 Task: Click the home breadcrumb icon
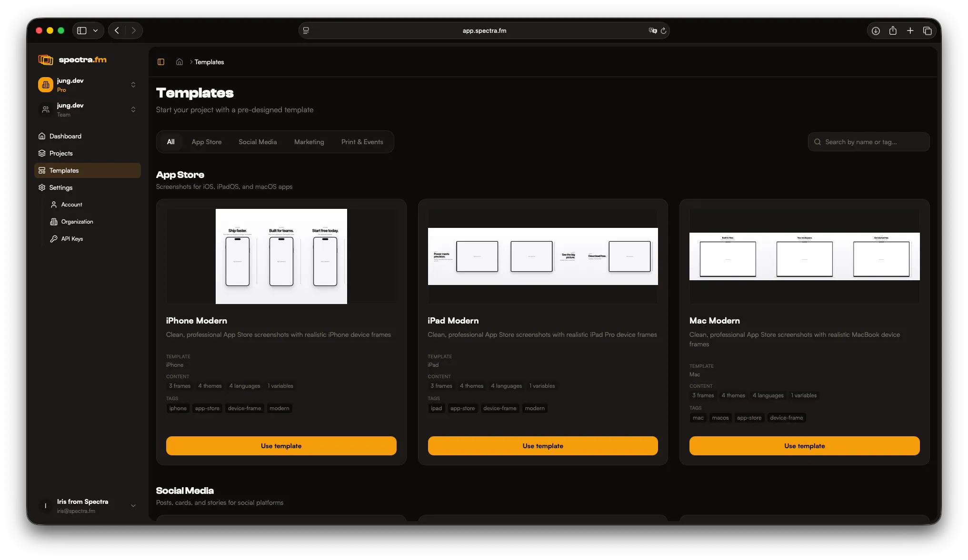click(x=179, y=62)
